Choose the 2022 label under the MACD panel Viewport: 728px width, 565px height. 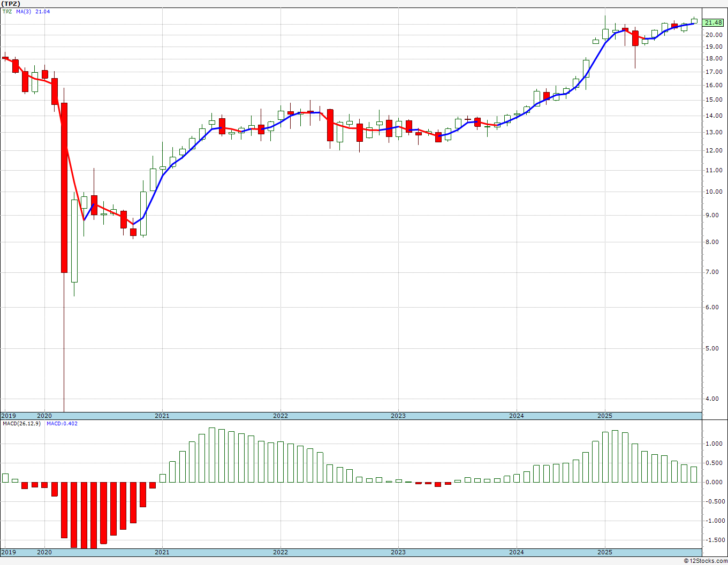point(280,552)
